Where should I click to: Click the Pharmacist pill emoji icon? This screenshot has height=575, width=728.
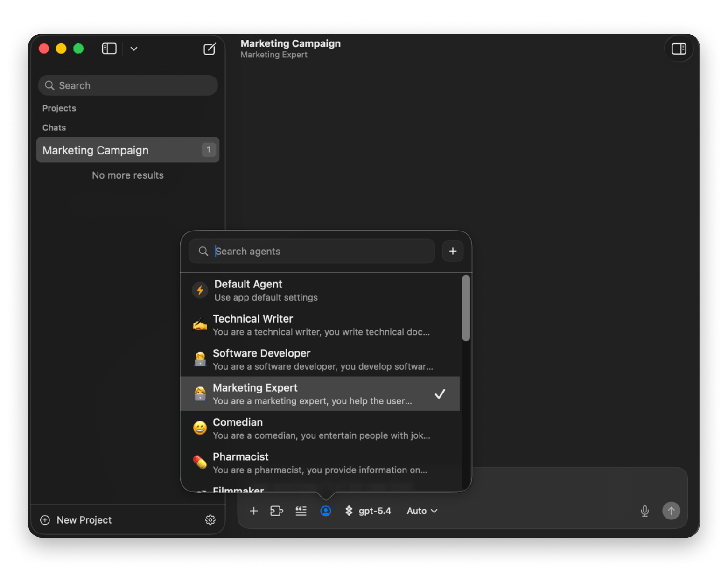click(200, 462)
